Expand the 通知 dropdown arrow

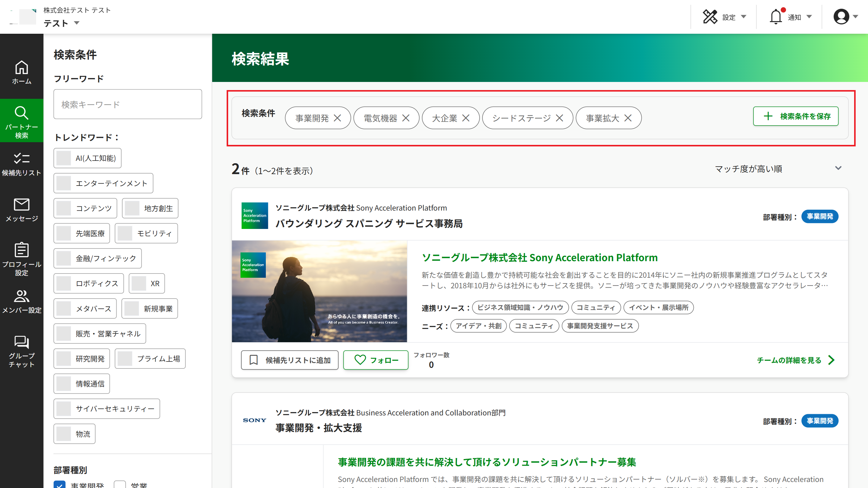[x=809, y=17]
